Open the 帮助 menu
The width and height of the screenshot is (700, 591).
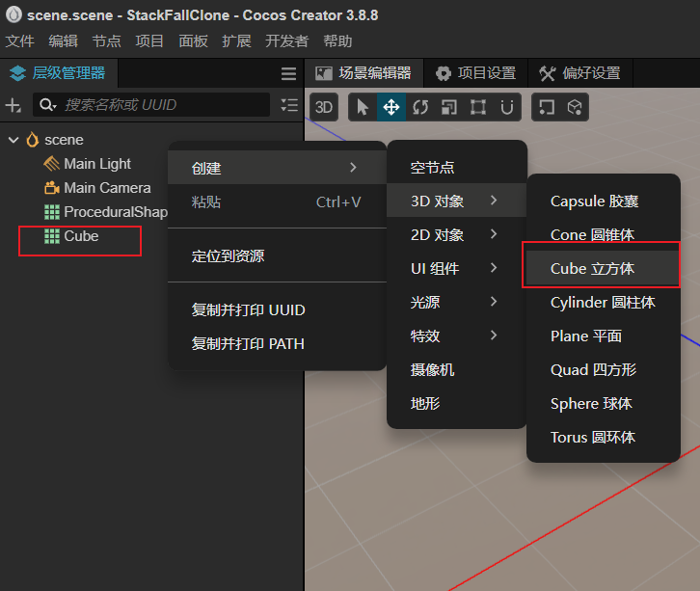(337, 41)
